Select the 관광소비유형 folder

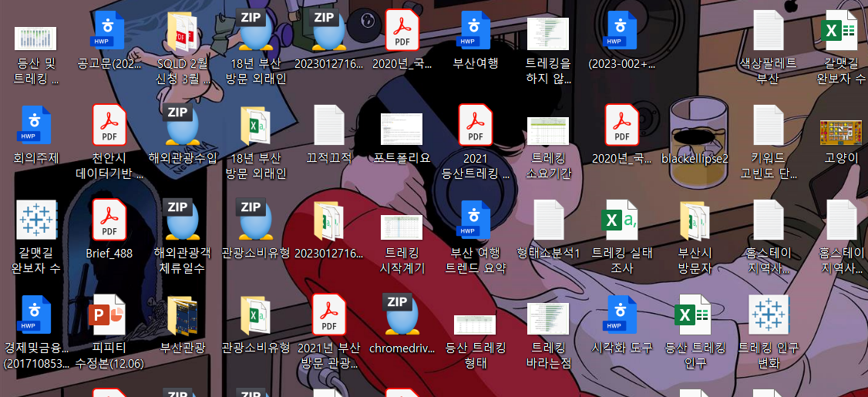pos(256,315)
